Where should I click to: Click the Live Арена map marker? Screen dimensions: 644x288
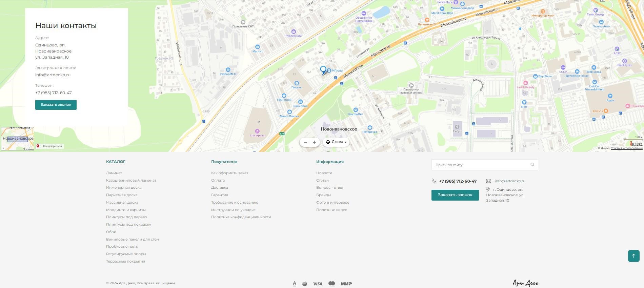(257, 131)
